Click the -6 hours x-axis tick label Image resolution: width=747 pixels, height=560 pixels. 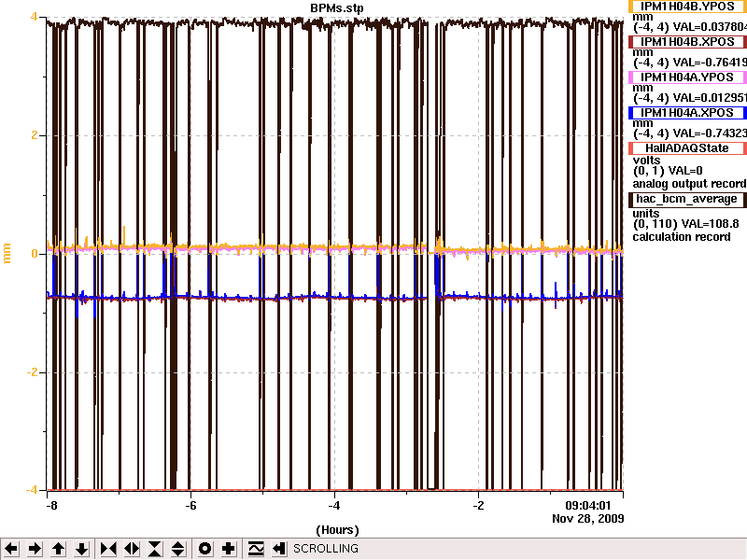pyautogui.click(x=190, y=506)
